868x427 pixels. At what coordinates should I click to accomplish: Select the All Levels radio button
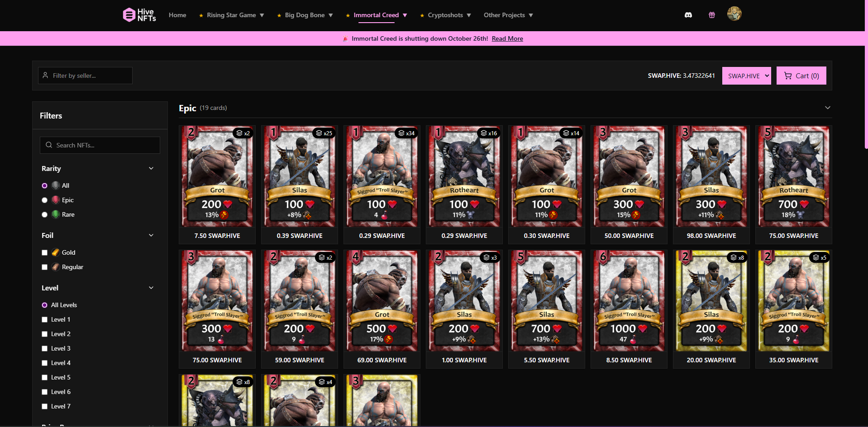click(44, 305)
